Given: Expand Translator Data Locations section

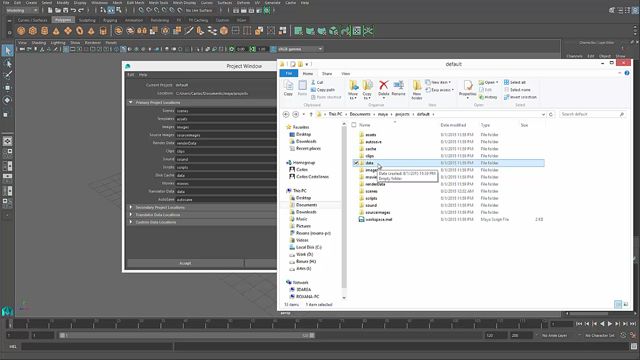Looking at the screenshot, I should click(x=131, y=215).
